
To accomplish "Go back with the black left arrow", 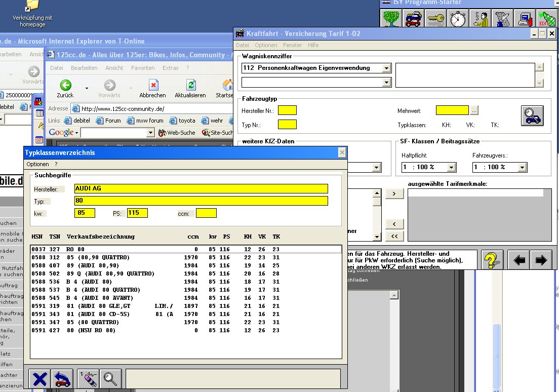I will click(518, 260).
